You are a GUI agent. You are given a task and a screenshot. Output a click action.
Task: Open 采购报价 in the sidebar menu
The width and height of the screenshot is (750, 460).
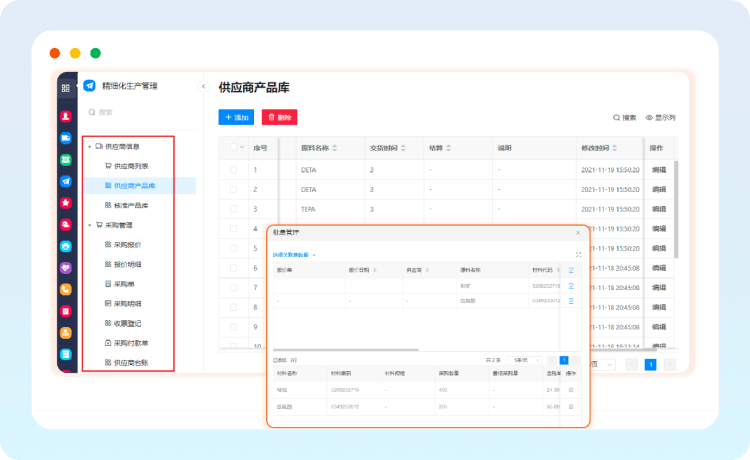pyautogui.click(x=127, y=245)
